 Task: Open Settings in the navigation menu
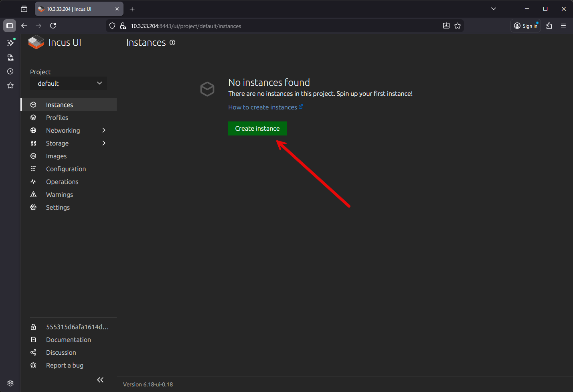69,207
